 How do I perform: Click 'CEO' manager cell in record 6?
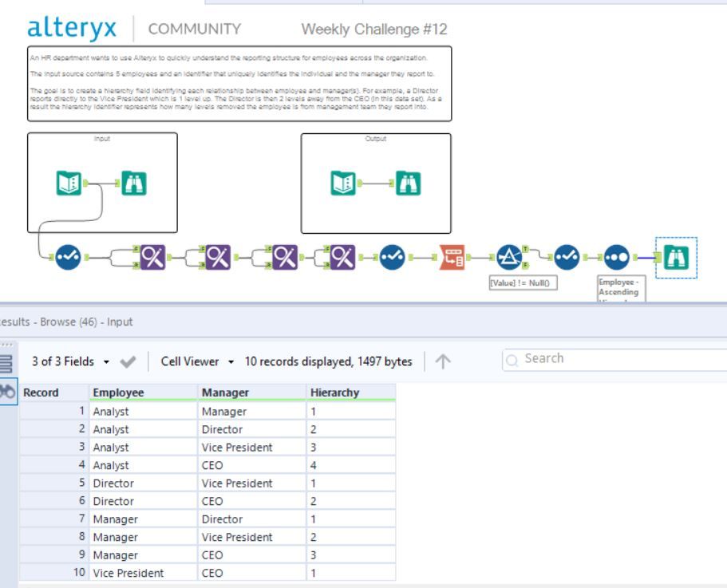252,501
